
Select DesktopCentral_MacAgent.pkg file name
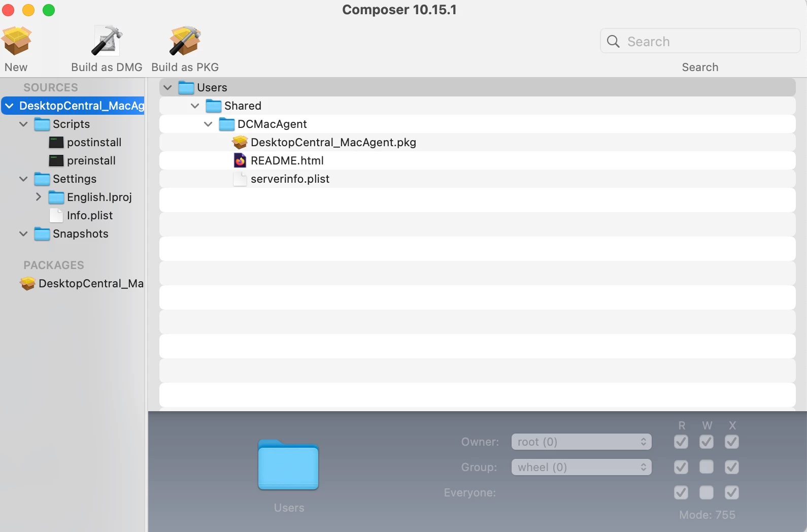333,142
